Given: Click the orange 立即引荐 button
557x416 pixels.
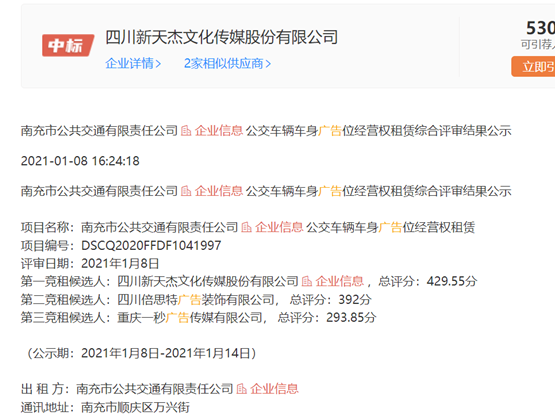Looking at the screenshot, I should [x=534, y=66].
